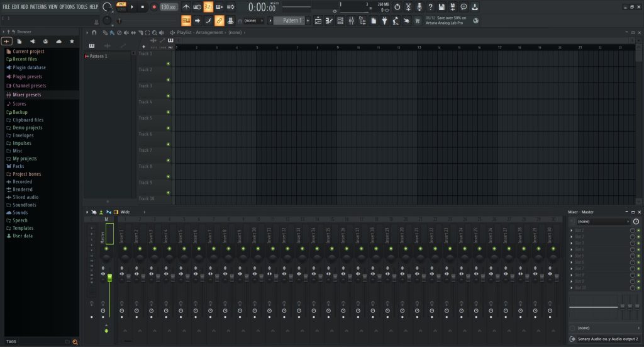The image size is (644, 347).
Task: Toggle the Master channel mute LED
Action: [x=106, y=249]
